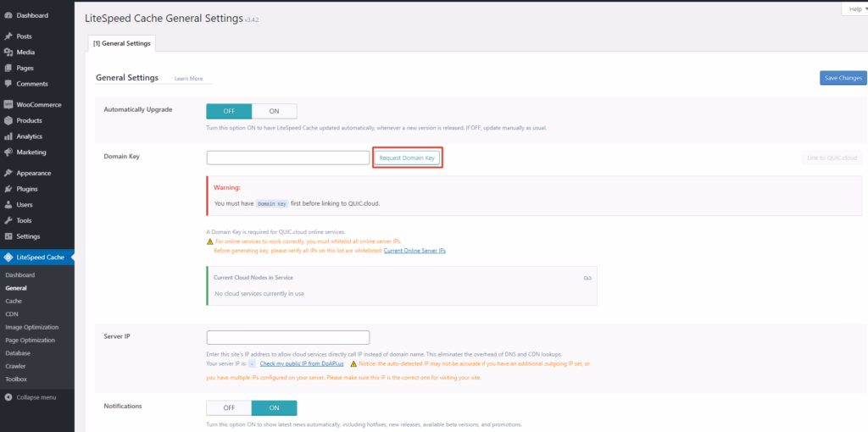
Task: Click the Settings sliders icon
Action: (8, 236)
